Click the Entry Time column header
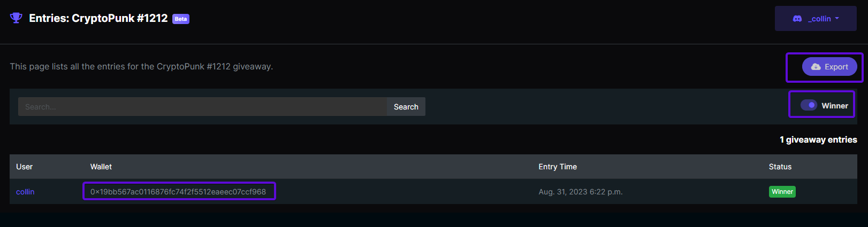Viewport: 868px width, 227px height. pos(558,167)
